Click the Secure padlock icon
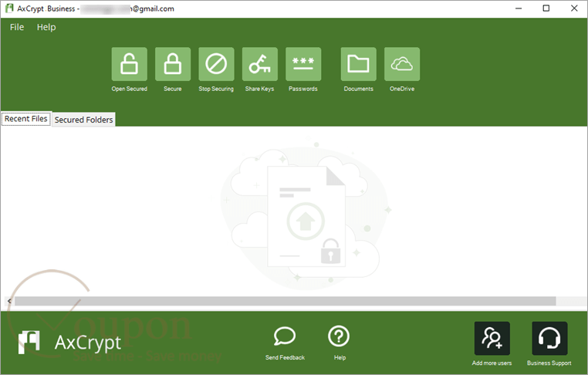The height and width of the screenshot is (375, 588). (x=173, y=64)
